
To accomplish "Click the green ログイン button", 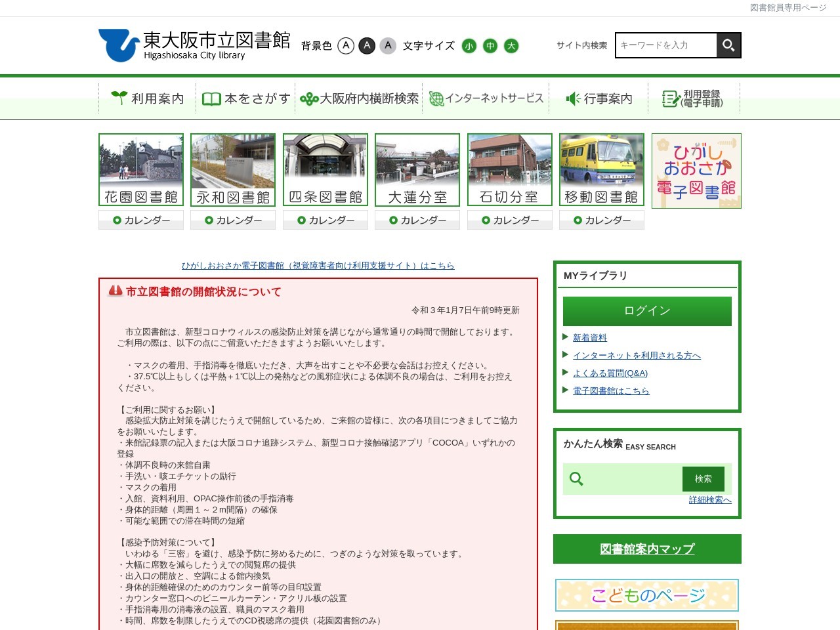I will click(647, 311).
